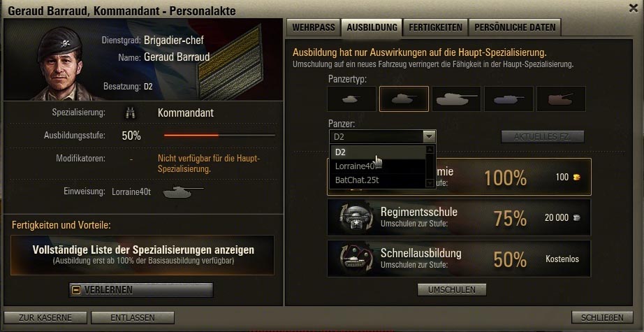Choose the 100% gold academy training option
Viewport: 644px width, 332px height.
click(459, 177)
